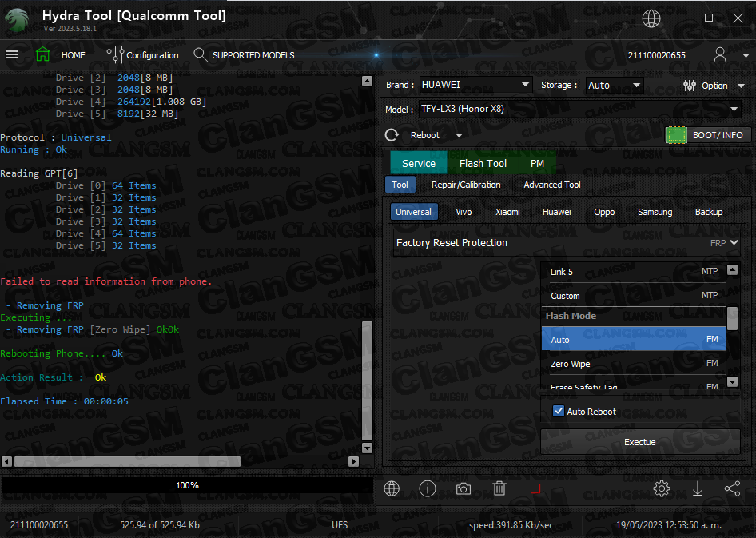Open the info circle icon
This screenshot has width=756, height=538.
[x=428, y=488]
